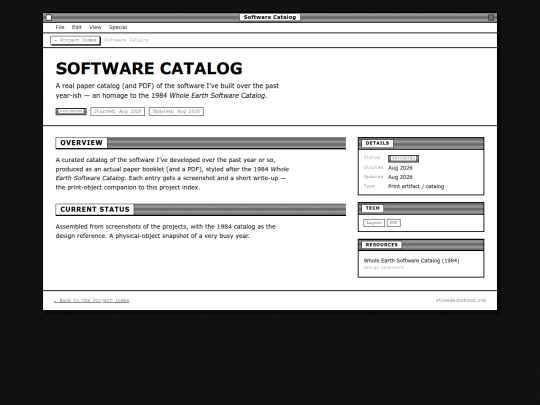The image size is (540, 405).
Task: Go back via the Project Index button
Action: 75,40
